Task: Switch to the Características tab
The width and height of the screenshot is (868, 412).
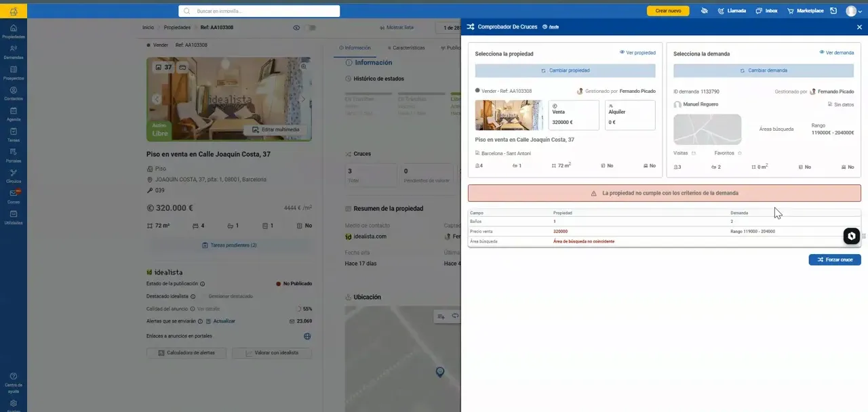Action: (406, 48)
